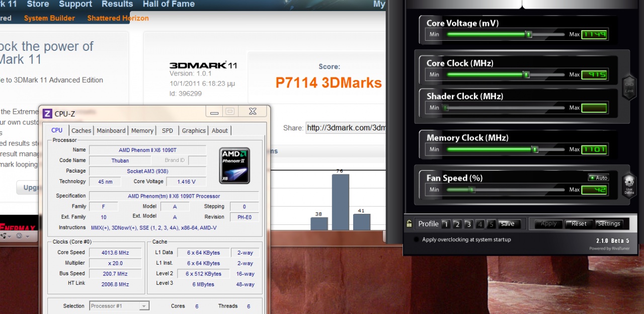Click the Memory Clock value box 1101
The image size is (644, 314).
[594, 149]
